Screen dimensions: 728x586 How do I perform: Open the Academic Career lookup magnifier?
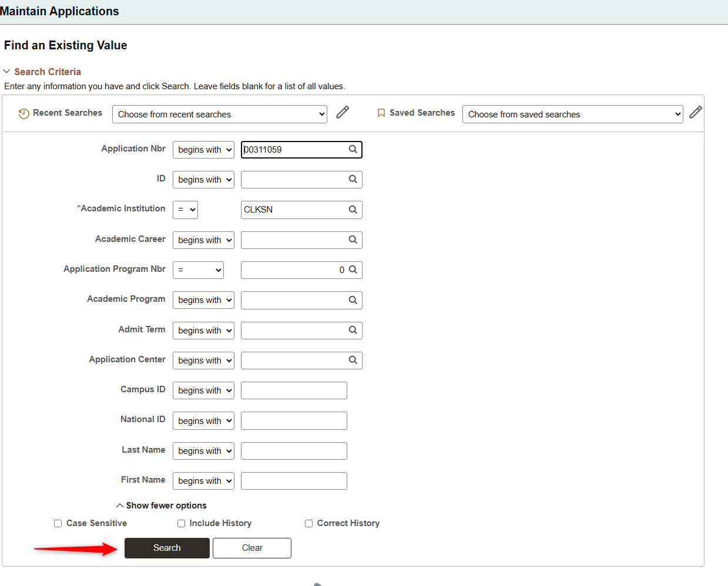point(353,240)
